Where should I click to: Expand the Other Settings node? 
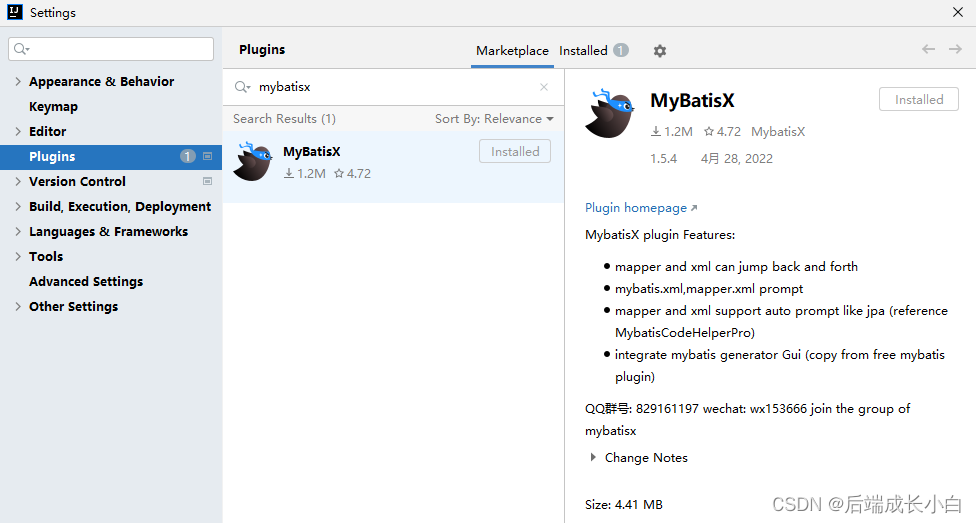point(18,306)
